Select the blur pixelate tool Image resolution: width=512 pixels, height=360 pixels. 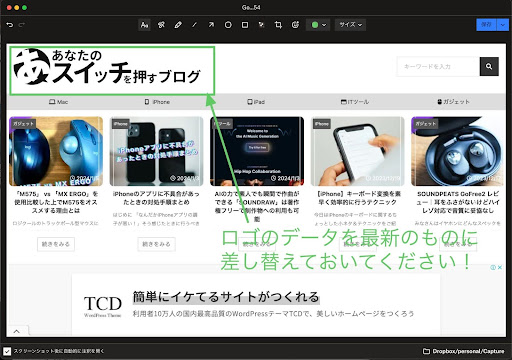click(262, 25)
